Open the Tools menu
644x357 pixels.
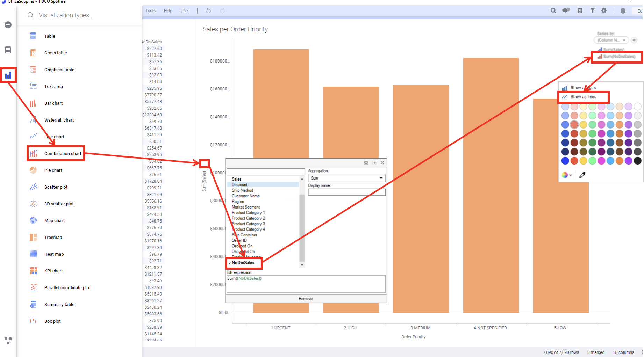tap(150, 10)
